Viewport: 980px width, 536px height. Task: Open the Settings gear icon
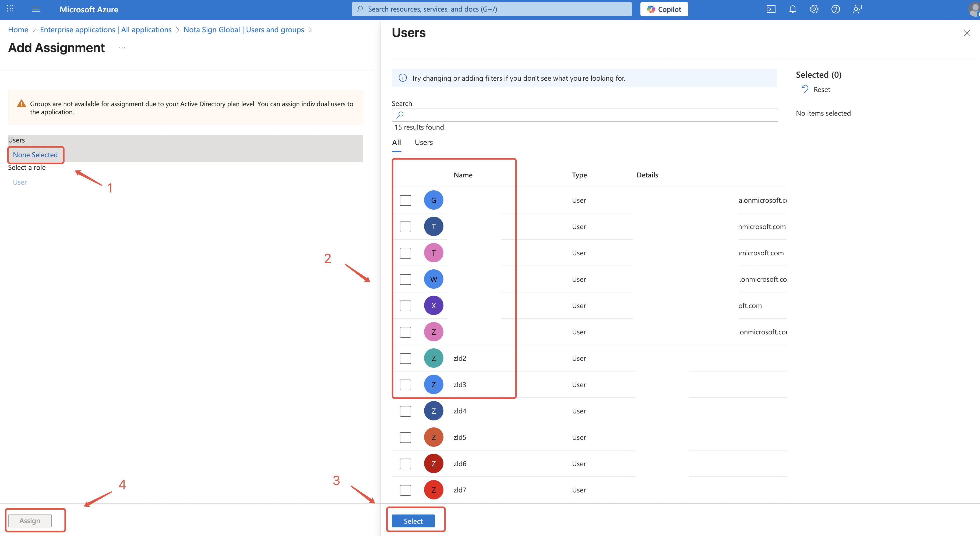click(x=814, y=9)
